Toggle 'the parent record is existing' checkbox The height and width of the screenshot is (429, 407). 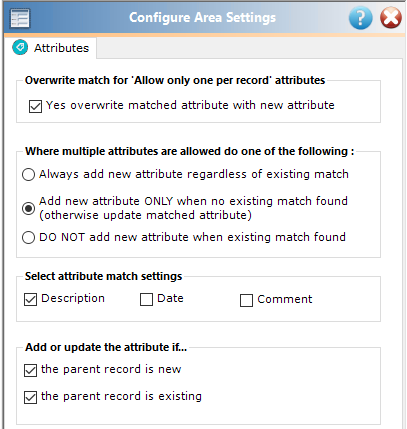(30, 397)
